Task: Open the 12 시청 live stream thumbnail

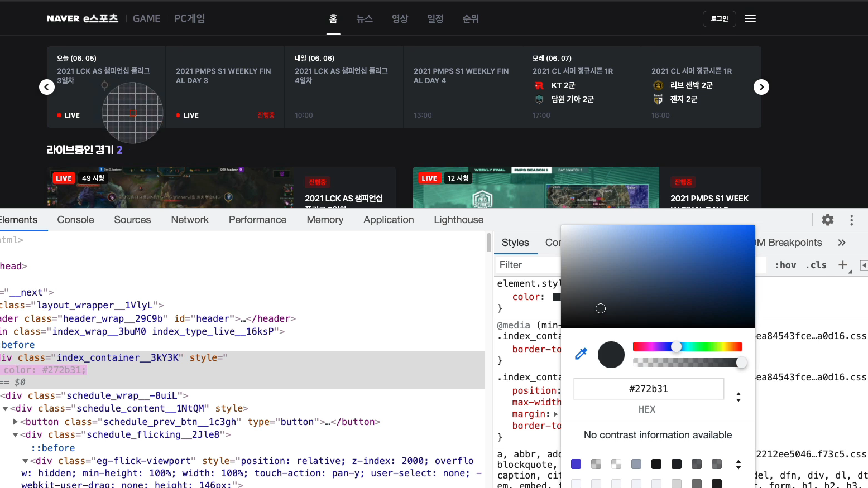Action: click(536, 187)
